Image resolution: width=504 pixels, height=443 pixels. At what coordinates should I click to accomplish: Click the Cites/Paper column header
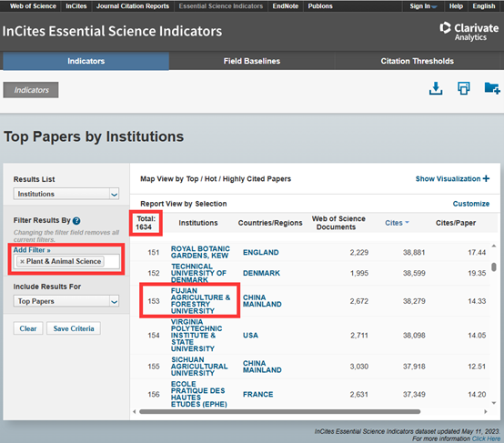click(x=456, y=223)
